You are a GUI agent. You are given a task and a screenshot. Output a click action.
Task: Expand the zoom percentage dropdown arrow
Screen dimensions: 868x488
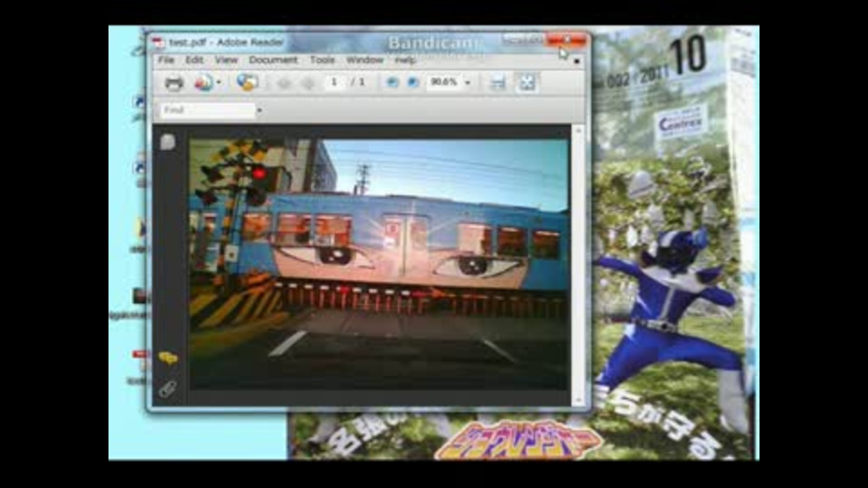467,82
